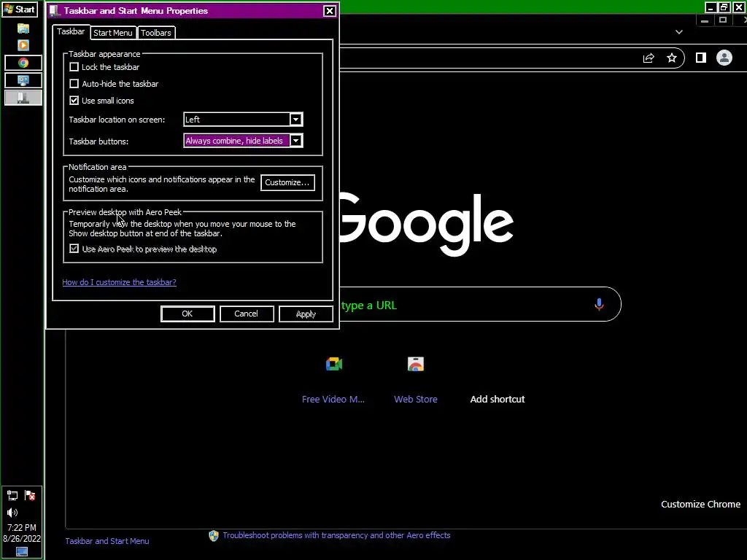Screen dimensions: 747x560
Task: Select Taskbar Properties taskbar button
Action: coord(23,98)
